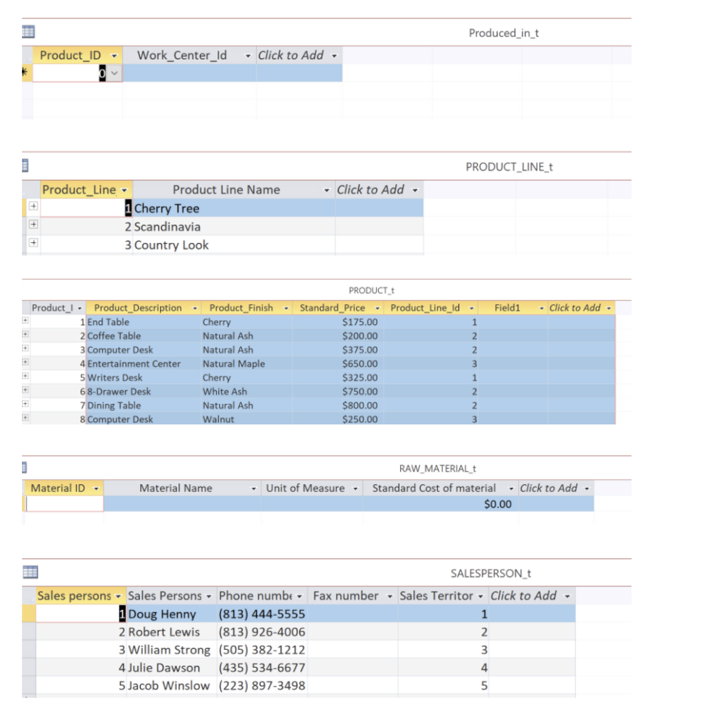The height and width of the screenshot is (728, 718).
Task: Click the $0.00 Standard Cost cell
Action: [498, 504]
